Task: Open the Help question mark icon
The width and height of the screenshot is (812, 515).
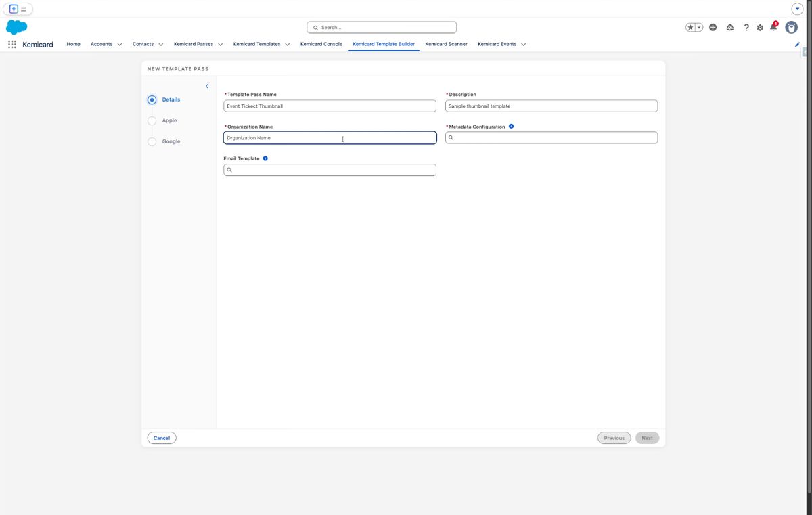Action: point(746,28)
